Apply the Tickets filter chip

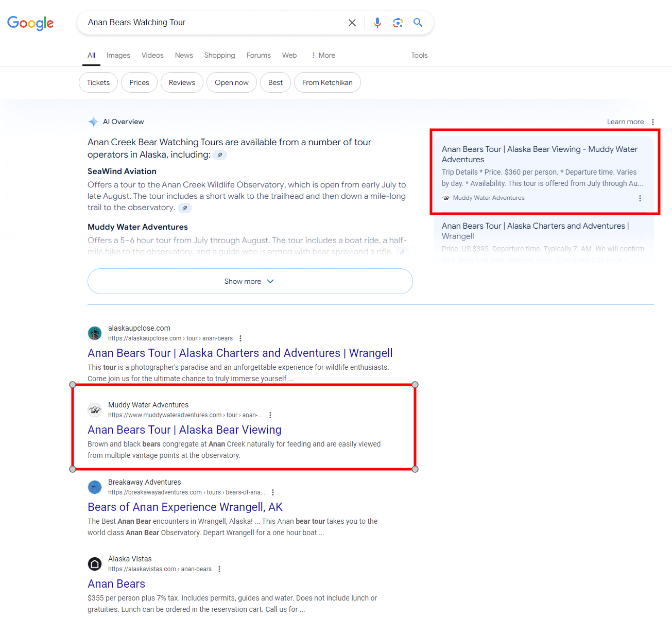pyautogui.click(x=98, y=82)
